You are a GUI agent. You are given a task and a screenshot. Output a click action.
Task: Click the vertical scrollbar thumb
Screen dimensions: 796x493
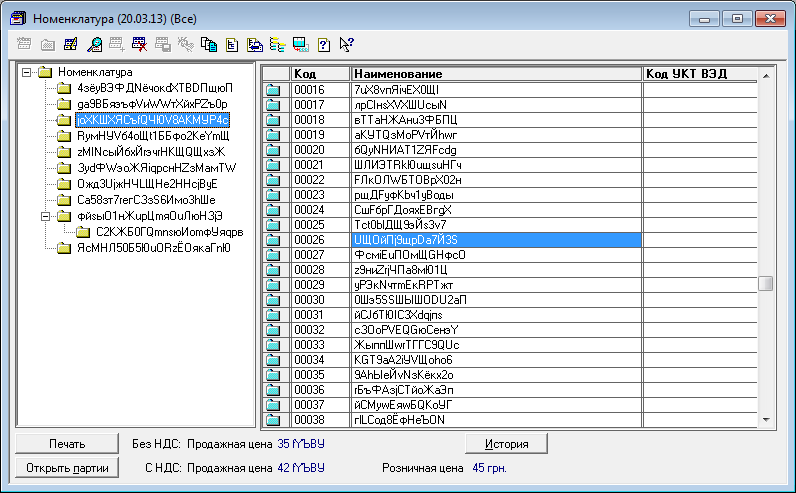[766, 283]
